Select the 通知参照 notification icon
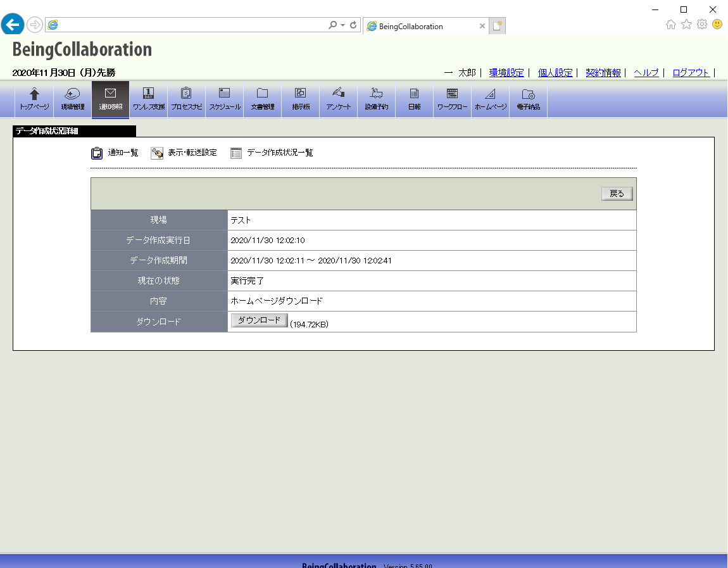The width and height of the screenshot is (728, 568). click(x=111, y=99)
